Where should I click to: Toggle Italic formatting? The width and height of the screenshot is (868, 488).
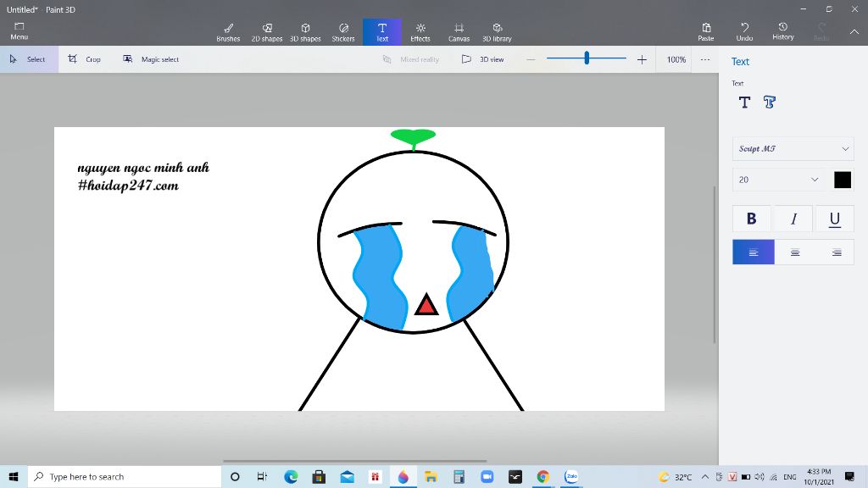(793, 219)
